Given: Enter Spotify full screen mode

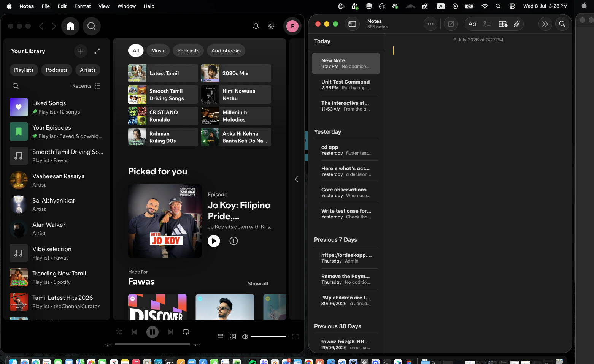Looking at the screenshot, I should [x=295, y=337].
